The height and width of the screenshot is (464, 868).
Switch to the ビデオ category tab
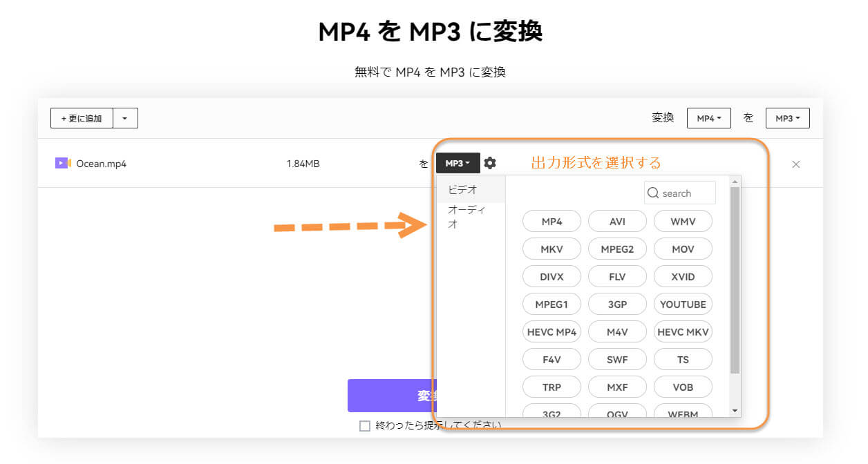pos(463,190)
